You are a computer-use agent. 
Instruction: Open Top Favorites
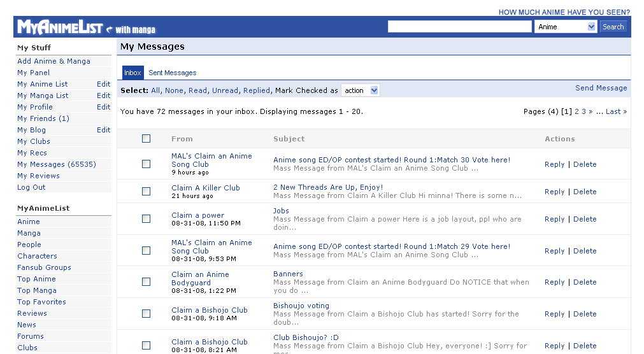(x=41, y=302)
